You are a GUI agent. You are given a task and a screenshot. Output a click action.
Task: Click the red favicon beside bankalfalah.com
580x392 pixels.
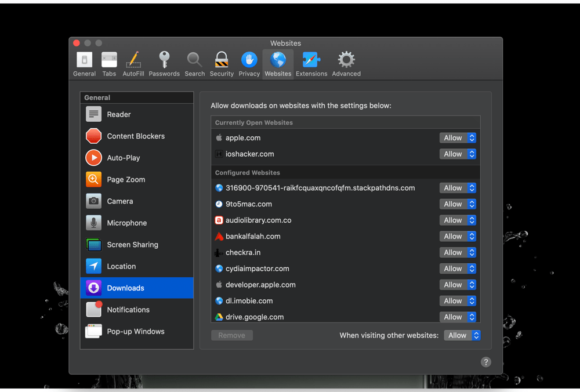[219, 237]
